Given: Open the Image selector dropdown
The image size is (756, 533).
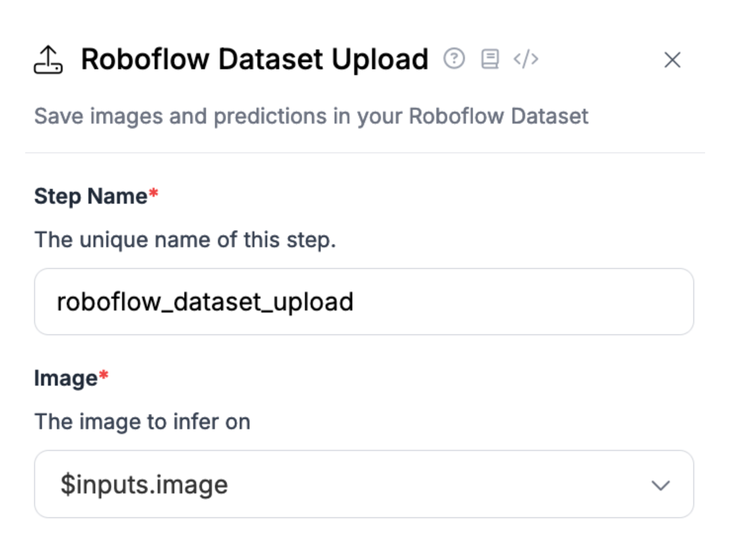Looking at the screenshot, I should coord(364,484).
